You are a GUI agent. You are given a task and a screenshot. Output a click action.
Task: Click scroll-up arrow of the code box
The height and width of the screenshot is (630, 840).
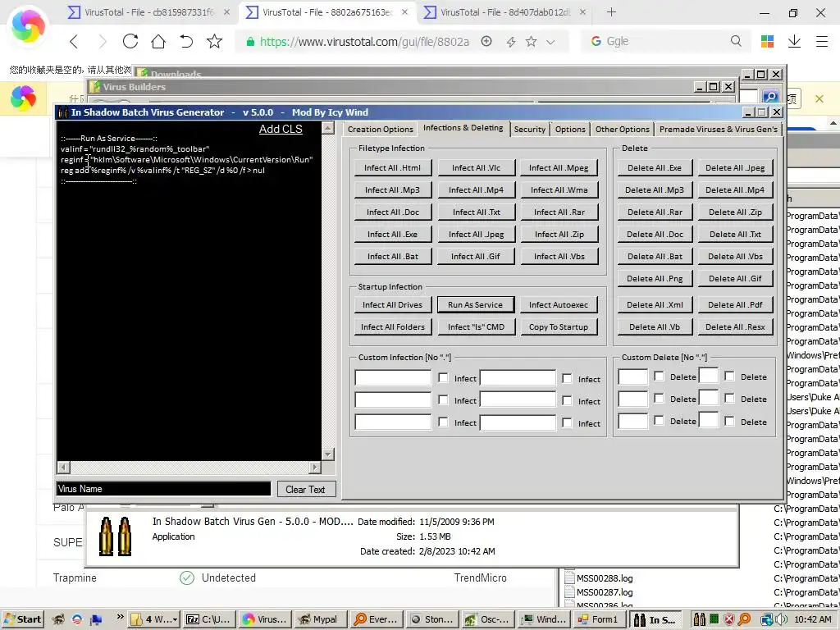point(328,128)
